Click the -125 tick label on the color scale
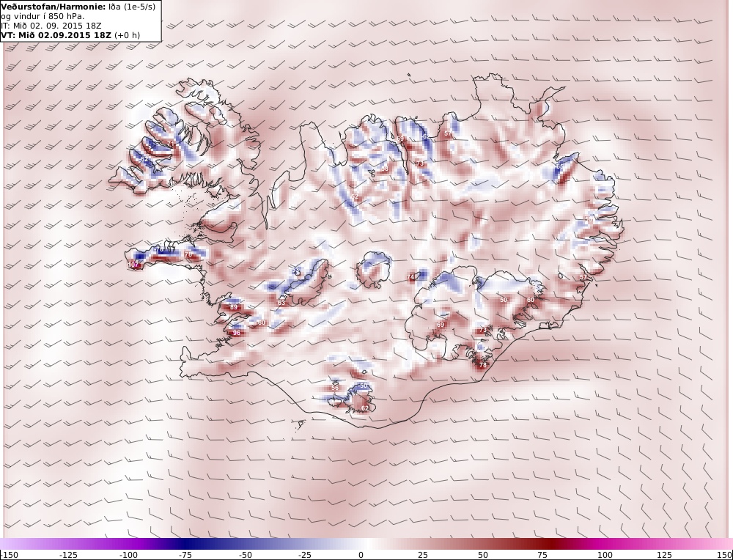 (69, 556)
